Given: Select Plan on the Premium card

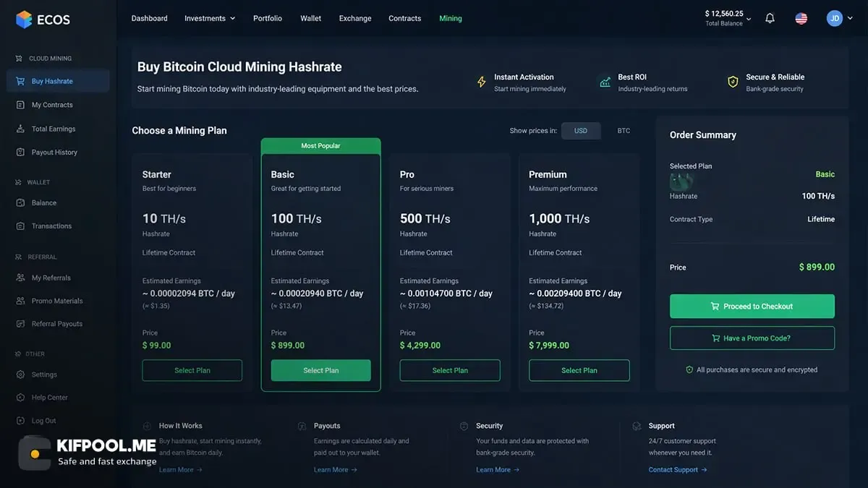Looking at the screenshot, I should pyautogui.click(x=579, y=370).
